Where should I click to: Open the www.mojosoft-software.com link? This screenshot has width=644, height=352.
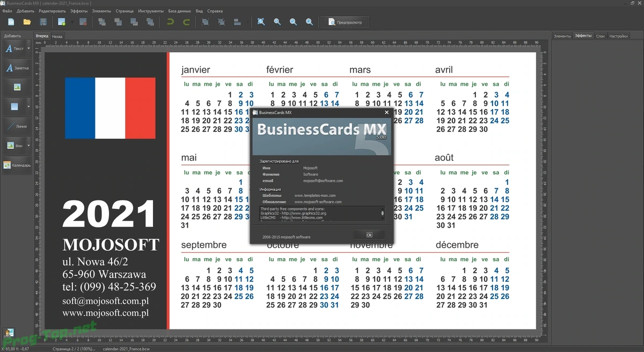tap(318, 202)
